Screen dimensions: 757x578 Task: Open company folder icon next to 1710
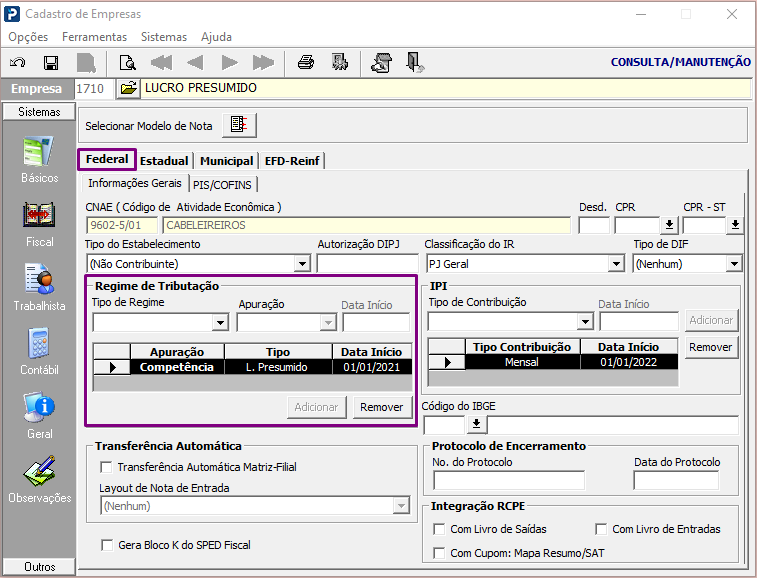(128, 88)
